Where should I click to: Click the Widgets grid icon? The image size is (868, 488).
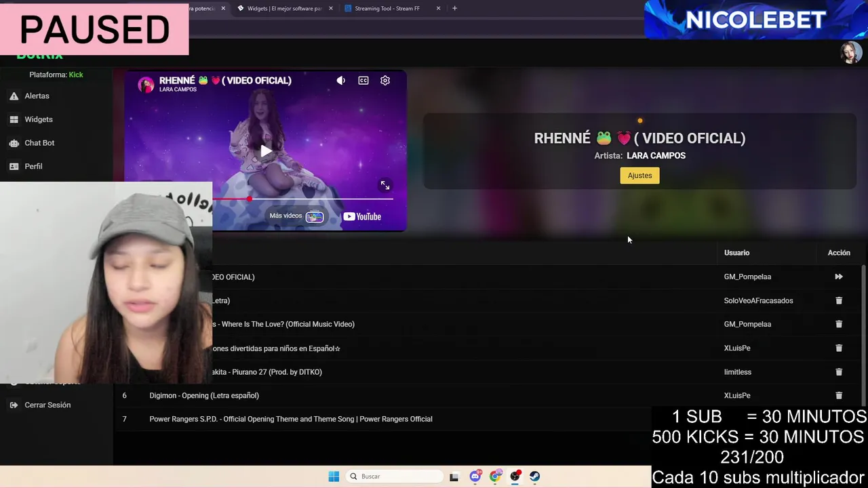point(14,119)
